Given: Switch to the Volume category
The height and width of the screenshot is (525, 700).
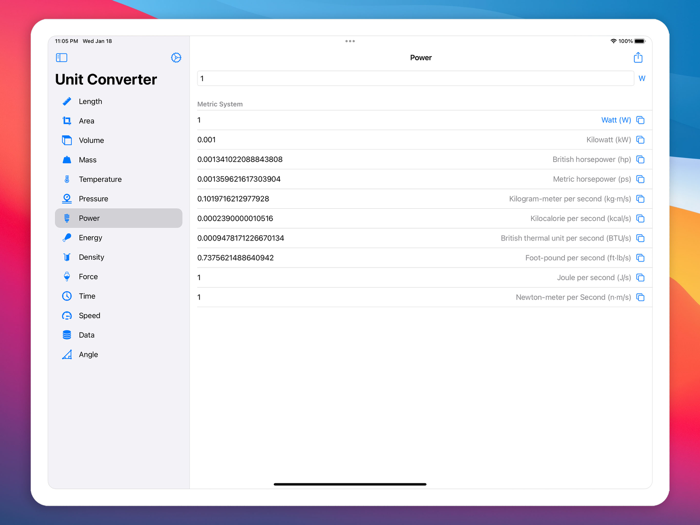Looking at the screenshot, I should (x=118, y=140).
